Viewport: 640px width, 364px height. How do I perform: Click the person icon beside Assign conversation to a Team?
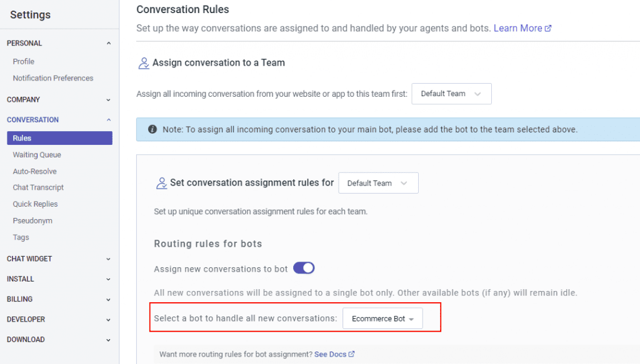[x=144, y=63]
